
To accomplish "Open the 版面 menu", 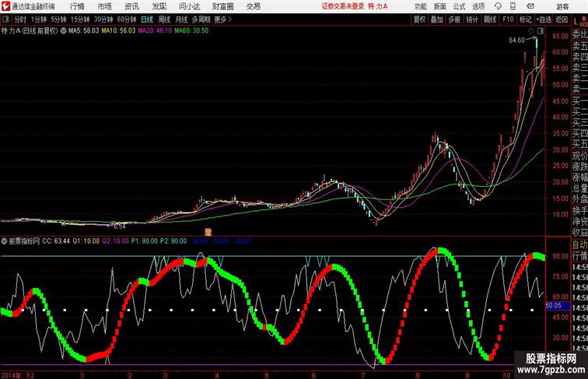I will [440, 6].
